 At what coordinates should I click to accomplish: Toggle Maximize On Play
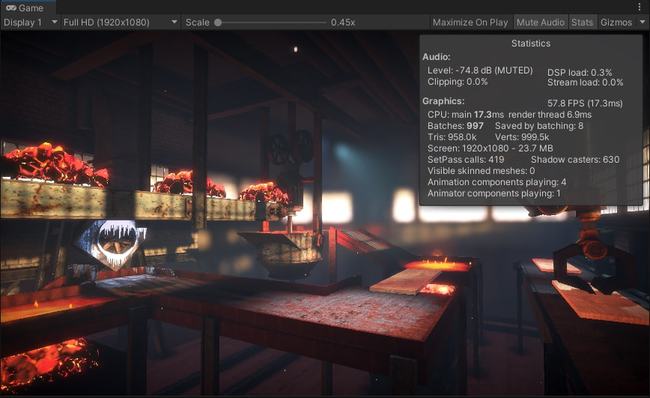[470, 22]
